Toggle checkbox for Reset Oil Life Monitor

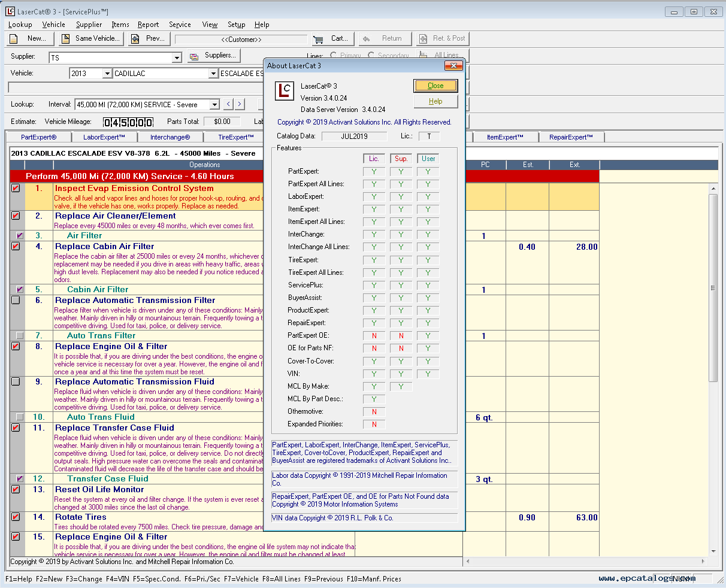point(16,489)
